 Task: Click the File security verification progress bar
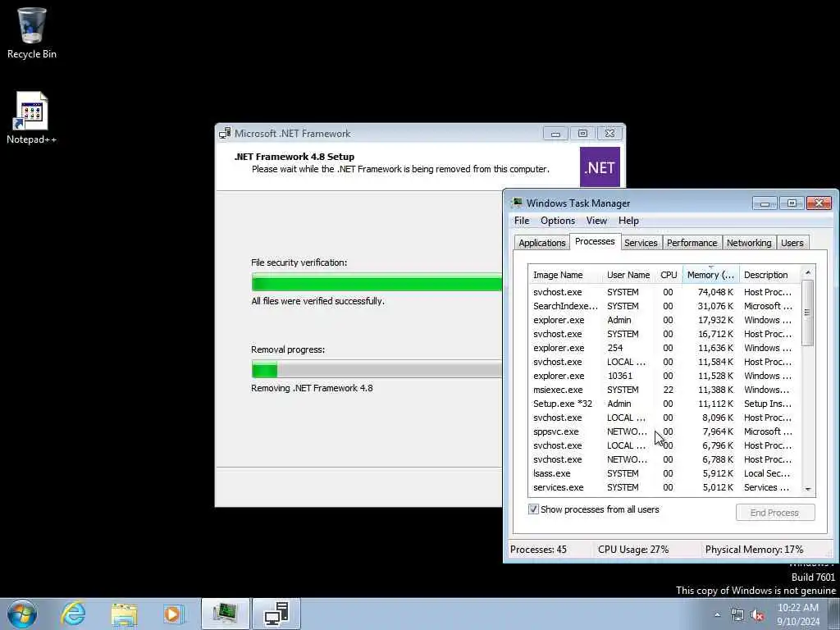[377, 282]
